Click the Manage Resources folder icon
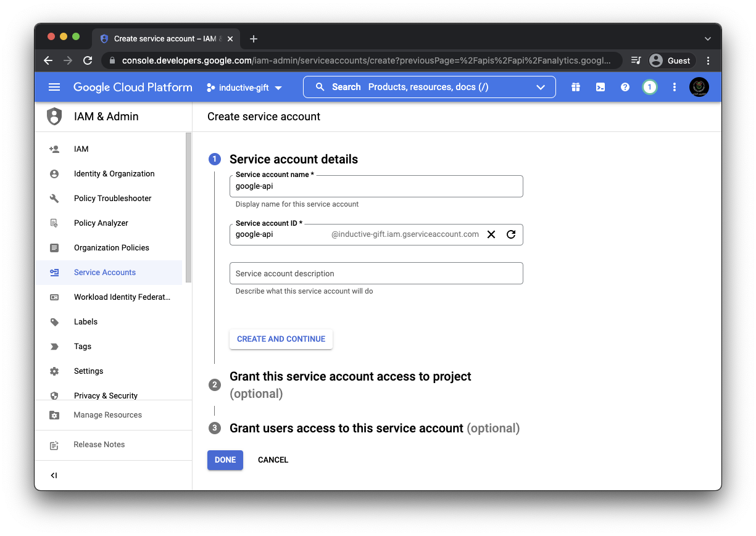 [x=54, y=415]
